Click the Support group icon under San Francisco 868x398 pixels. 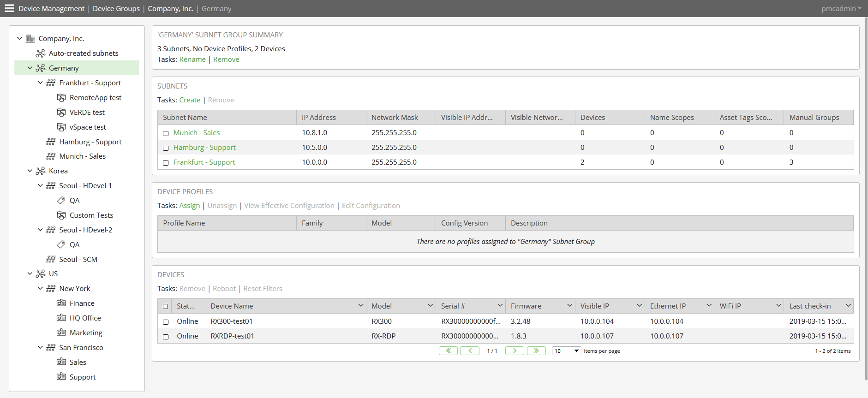click(61, 377)
